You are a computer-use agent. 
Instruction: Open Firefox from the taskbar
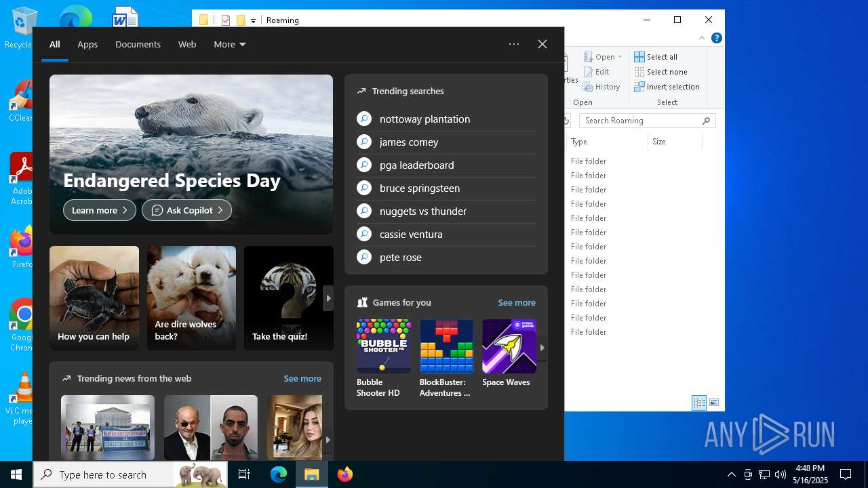coord(345,474)
